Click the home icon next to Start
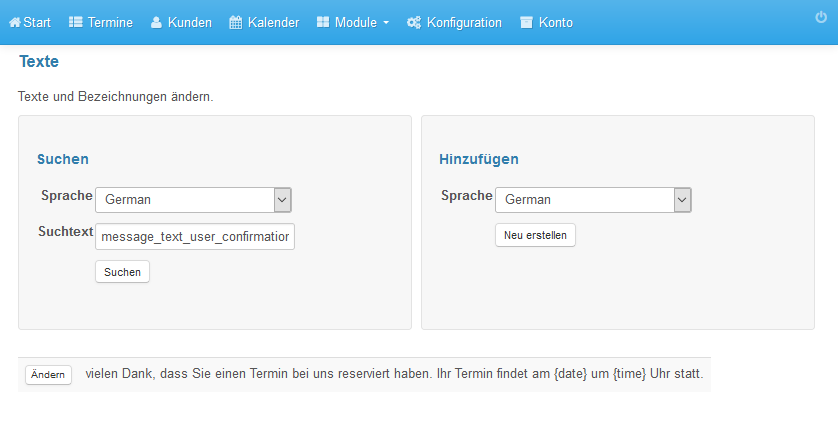 coord(15,22)
